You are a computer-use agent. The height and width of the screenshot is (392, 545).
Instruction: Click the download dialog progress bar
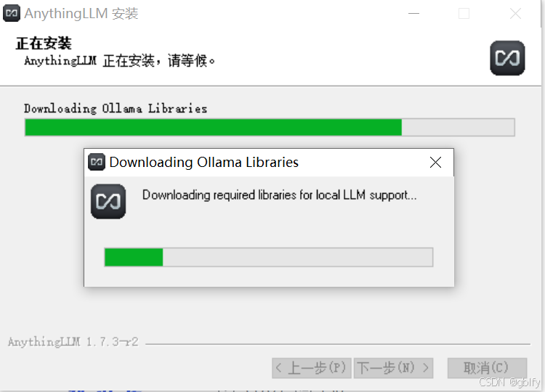[x=269, y=257]
